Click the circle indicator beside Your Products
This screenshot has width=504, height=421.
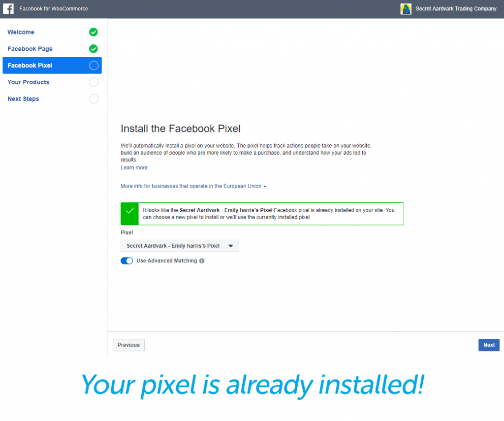click(94, 82)
